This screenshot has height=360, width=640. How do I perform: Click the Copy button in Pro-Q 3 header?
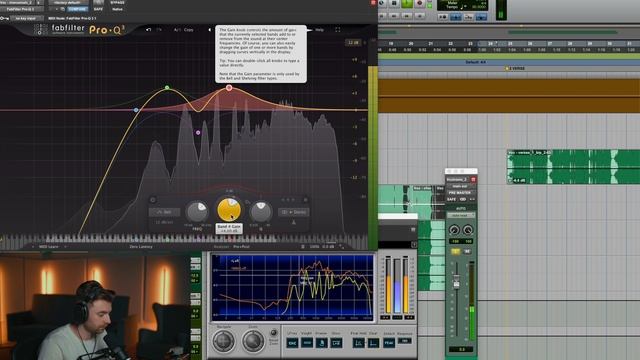(189, 30)
